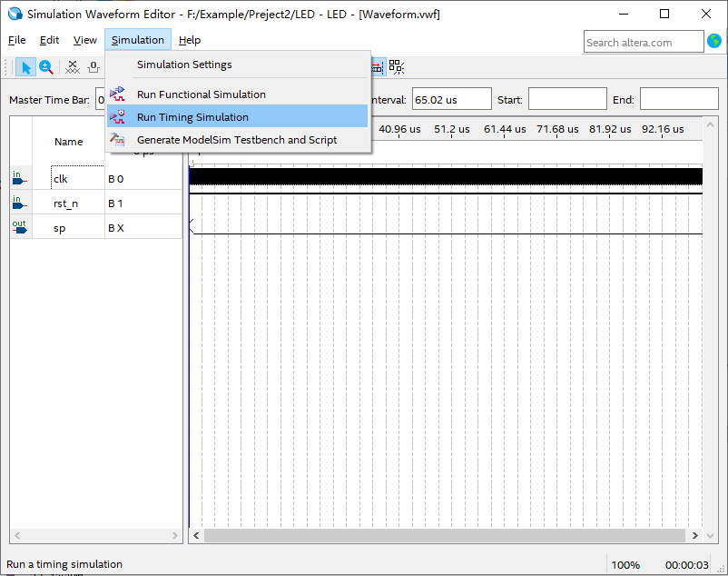Image resolution: width=728 pixels, height=576 pixels.
Task: Select the sp signal name
Action: click(59, 228)
